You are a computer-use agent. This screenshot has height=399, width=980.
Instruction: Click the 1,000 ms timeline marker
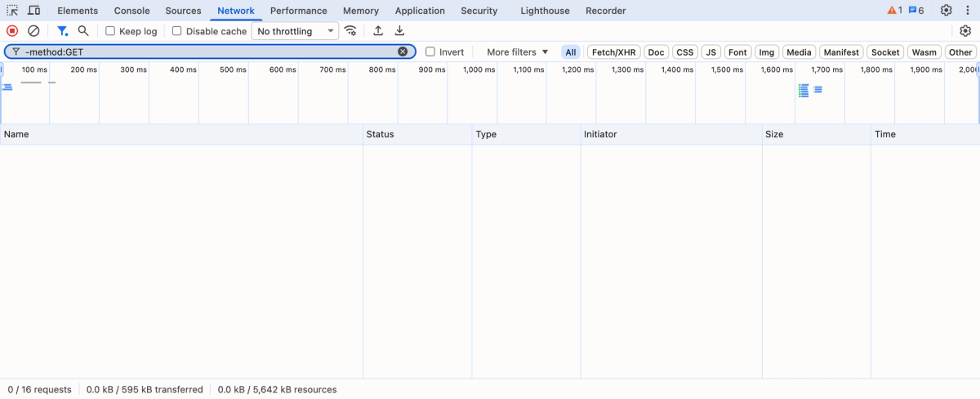pos(479,69)
